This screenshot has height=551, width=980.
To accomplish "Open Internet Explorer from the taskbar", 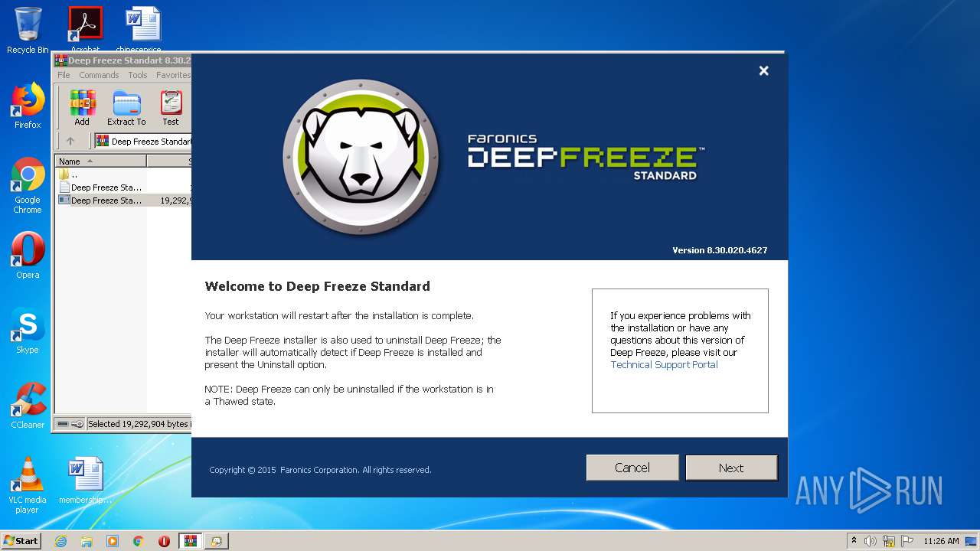I will (60, 541).
